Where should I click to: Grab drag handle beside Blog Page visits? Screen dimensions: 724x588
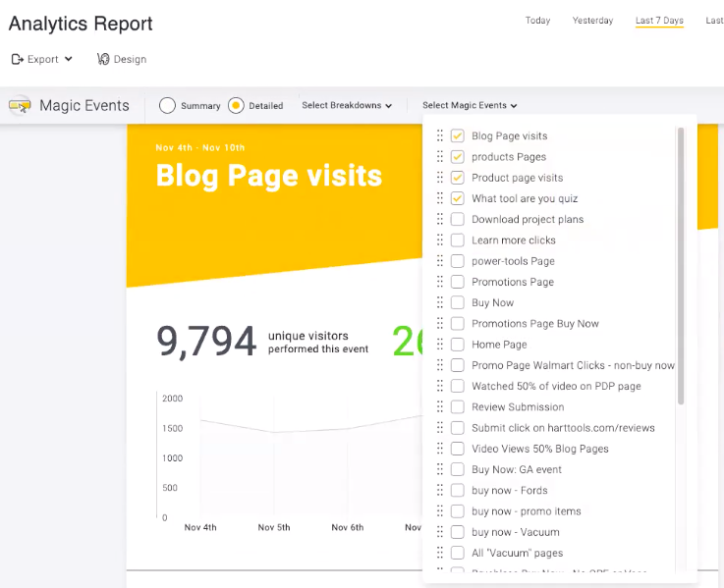point(439,135)
